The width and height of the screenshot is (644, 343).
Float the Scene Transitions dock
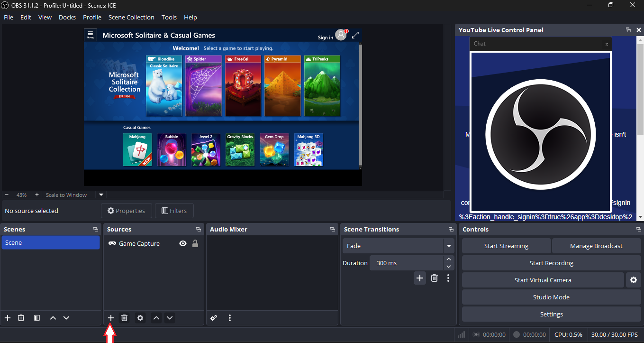[451, 229]
